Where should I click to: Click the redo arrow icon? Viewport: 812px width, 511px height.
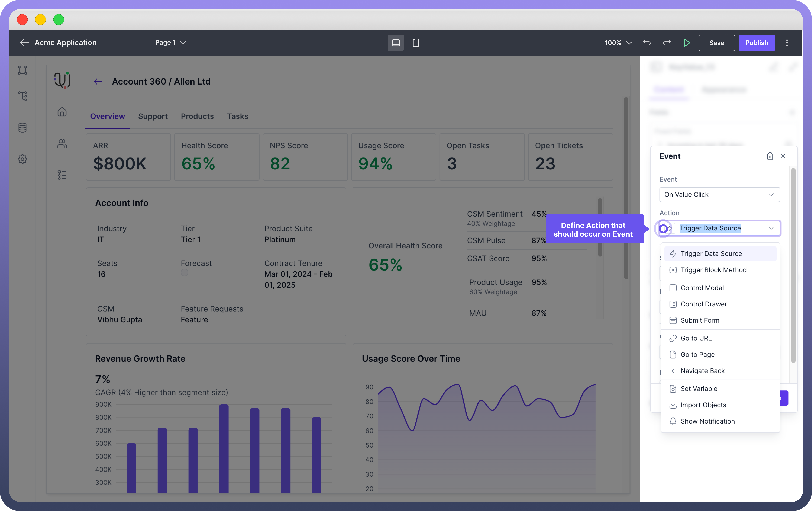pos(667,43)
